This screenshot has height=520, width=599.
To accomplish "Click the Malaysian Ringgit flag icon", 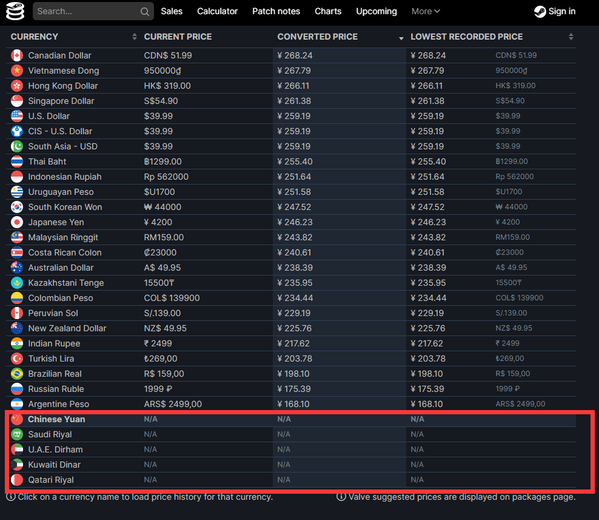I will [17, 237].
